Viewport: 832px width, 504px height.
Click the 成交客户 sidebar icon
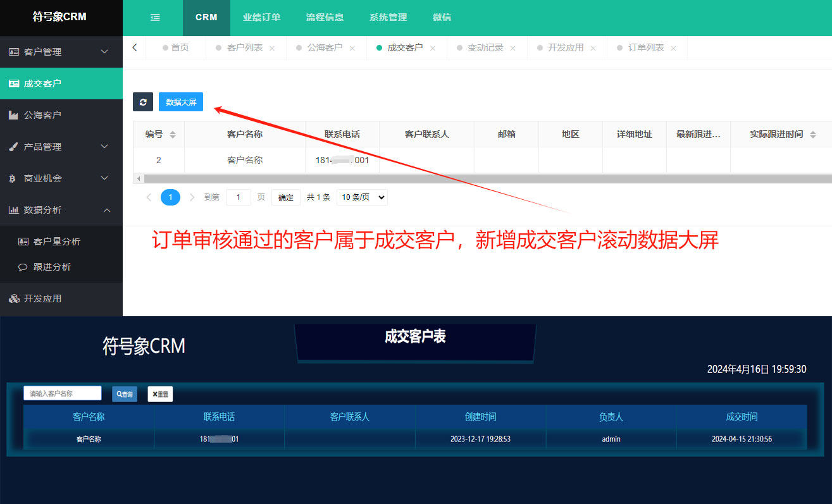click(x=14, y=83)
